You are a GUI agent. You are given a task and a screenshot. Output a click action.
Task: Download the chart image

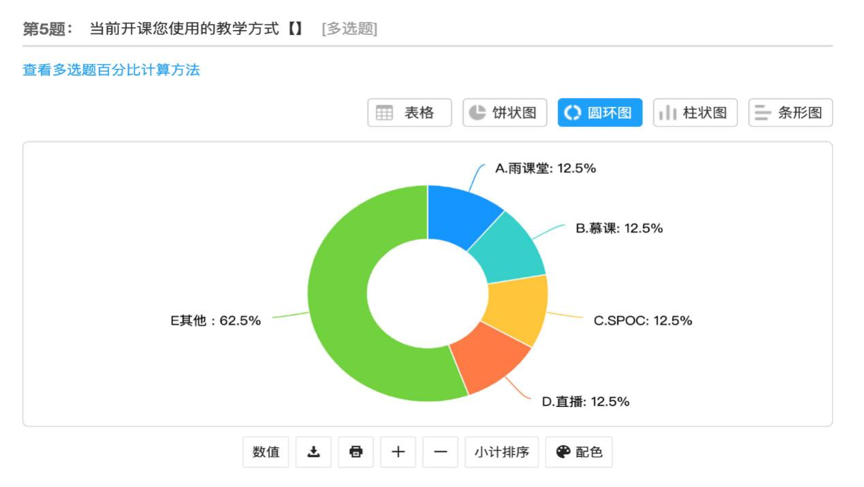tap(313, 452)
